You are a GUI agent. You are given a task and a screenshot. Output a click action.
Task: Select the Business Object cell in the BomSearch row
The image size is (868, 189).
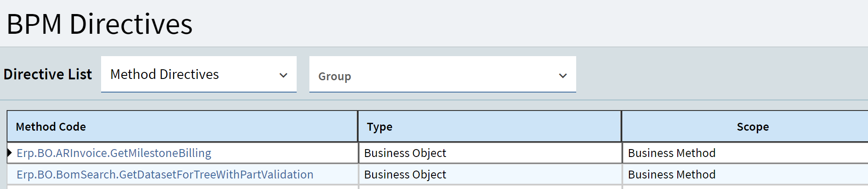(490, 175)
